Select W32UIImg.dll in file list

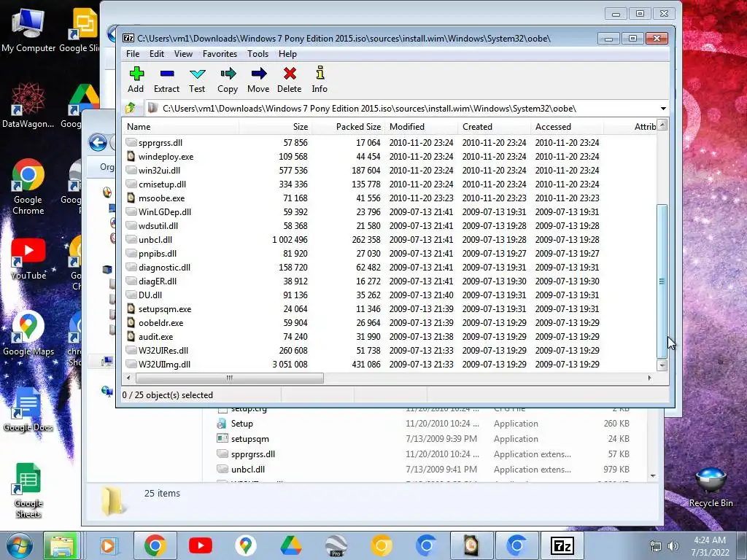coord(164,365)
